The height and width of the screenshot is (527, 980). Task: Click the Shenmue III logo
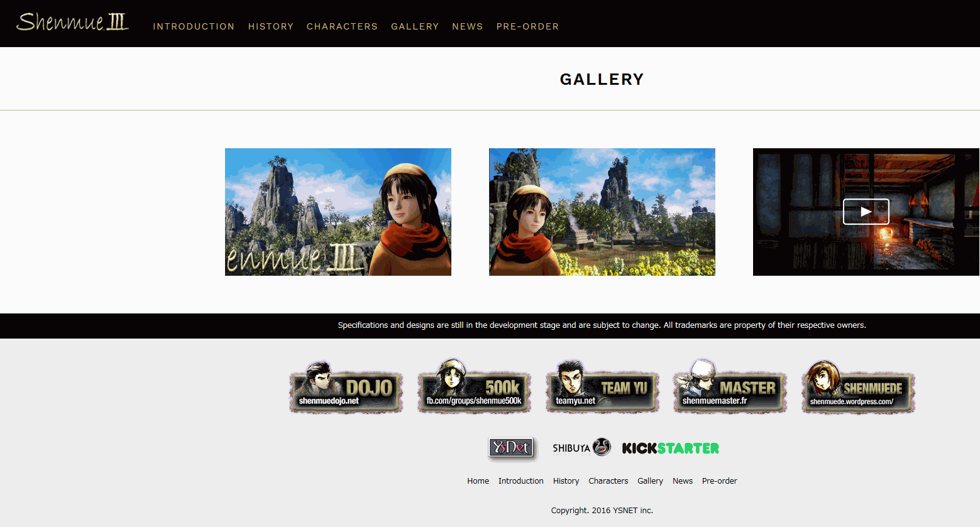point(72,22)
